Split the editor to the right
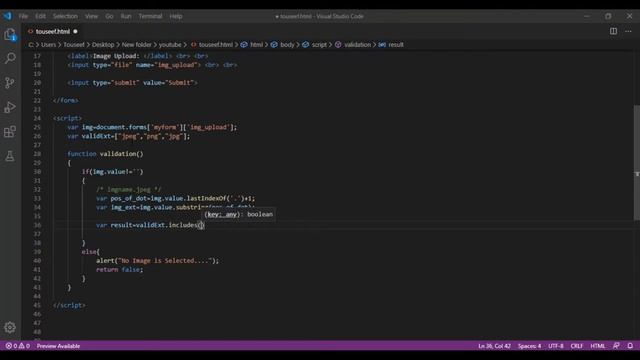This screenshot has width=640, height=360. (x=613, y=31)
